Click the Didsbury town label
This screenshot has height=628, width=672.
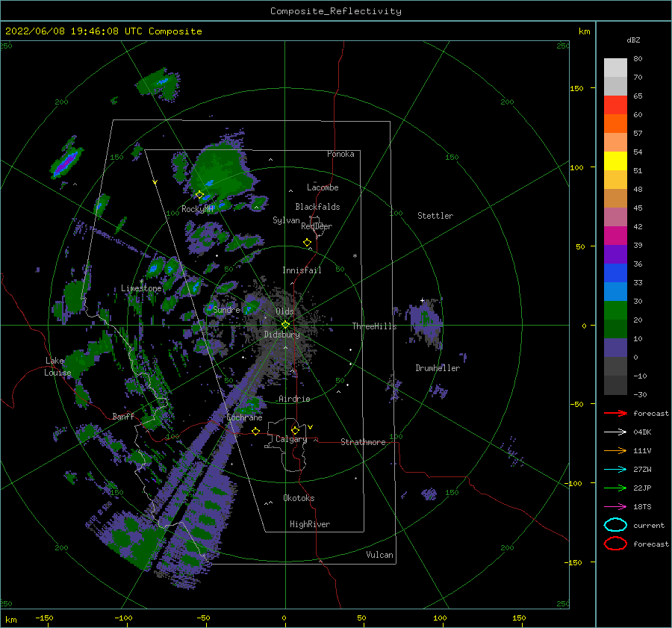click(282, 335)
